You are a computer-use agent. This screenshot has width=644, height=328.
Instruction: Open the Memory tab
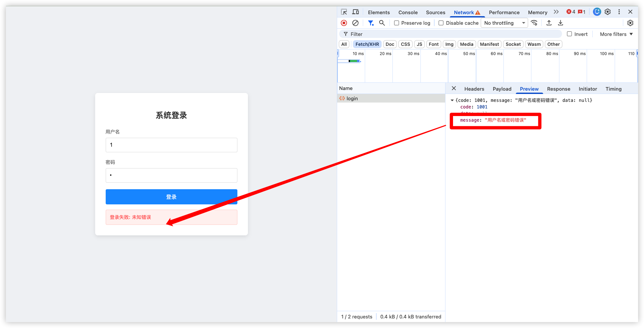point(538,13)
